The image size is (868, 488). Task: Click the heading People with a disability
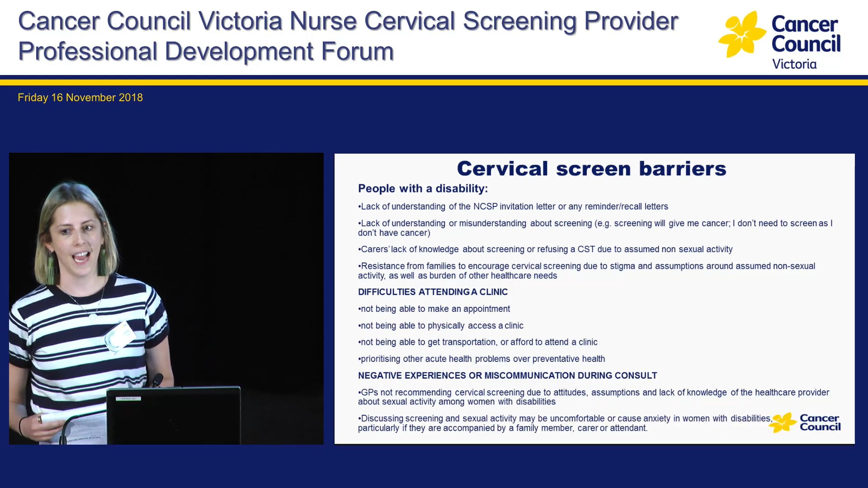coord(423,188)
